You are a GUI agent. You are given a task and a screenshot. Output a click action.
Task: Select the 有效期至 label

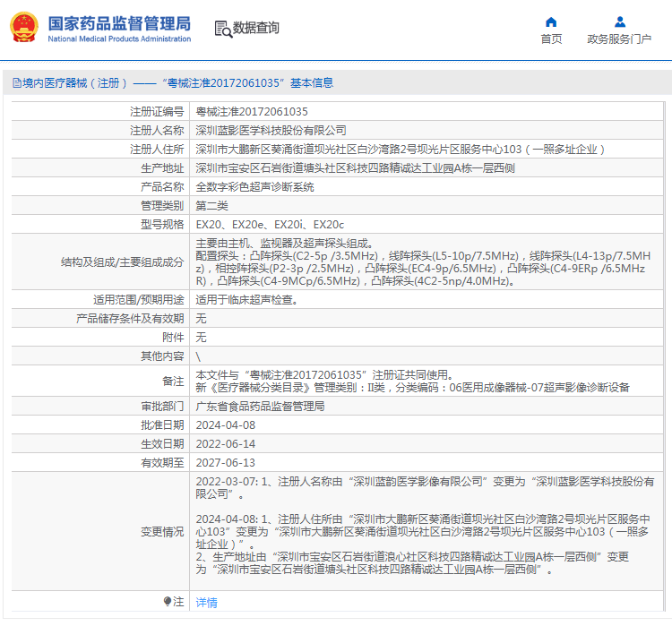click(x=162, y=463)
